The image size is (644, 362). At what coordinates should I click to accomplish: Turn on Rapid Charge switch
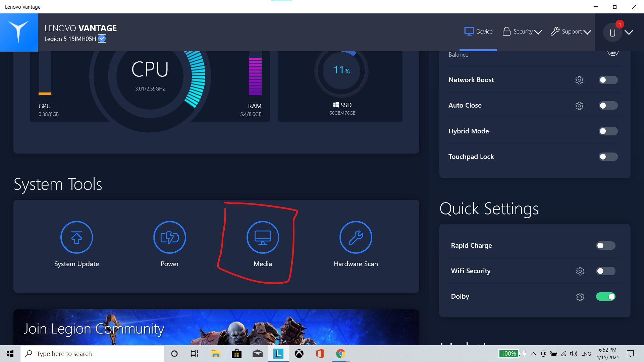[606, 246]
